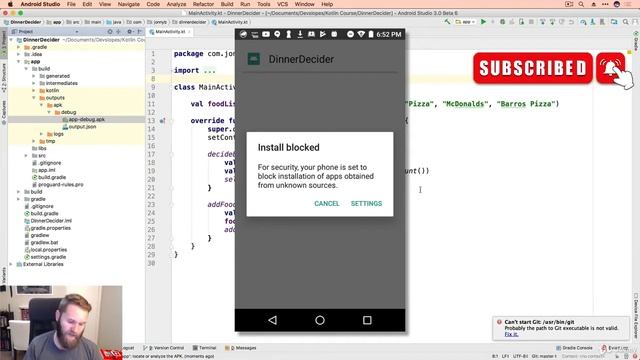Click the Apple menu icon
This screenshot has width=640, height=360.
(10, 4)
